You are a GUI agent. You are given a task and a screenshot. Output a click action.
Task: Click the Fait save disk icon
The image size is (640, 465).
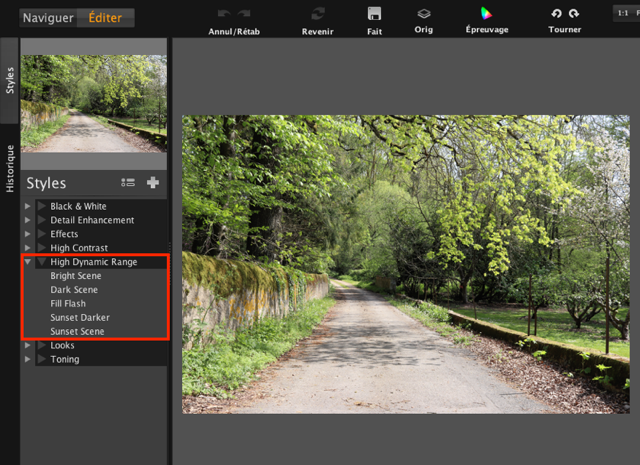pos(374,14)
